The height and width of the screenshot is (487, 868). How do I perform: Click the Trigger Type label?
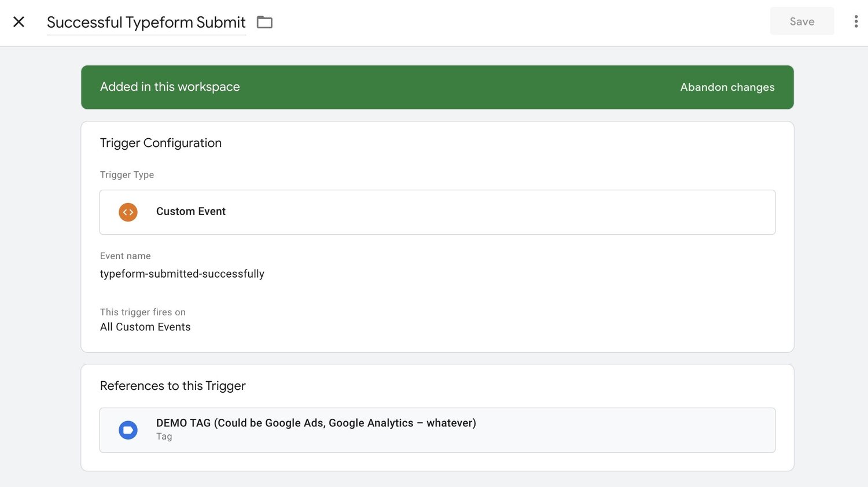tap(127, 175)
